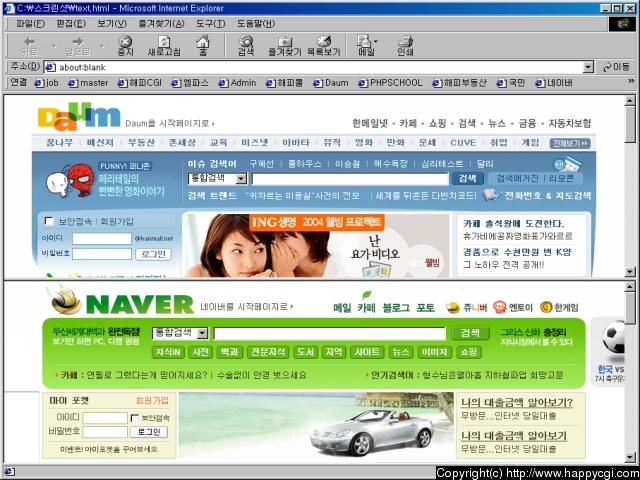Click the Daum 아이디 input field
The height and width of the screenshot is (480, 640).
tap(102, 238)
